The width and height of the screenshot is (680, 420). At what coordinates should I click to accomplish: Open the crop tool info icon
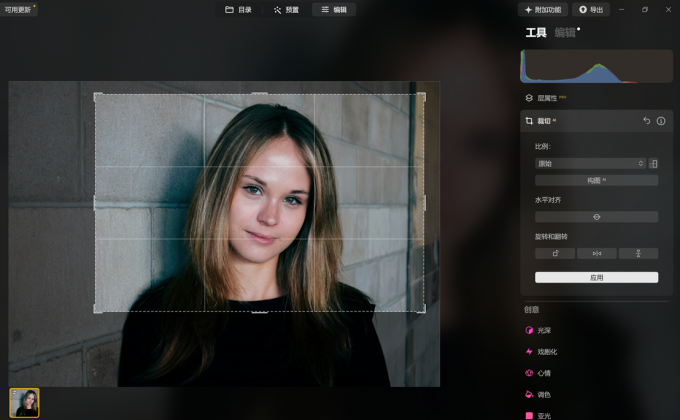click(661, 121)
